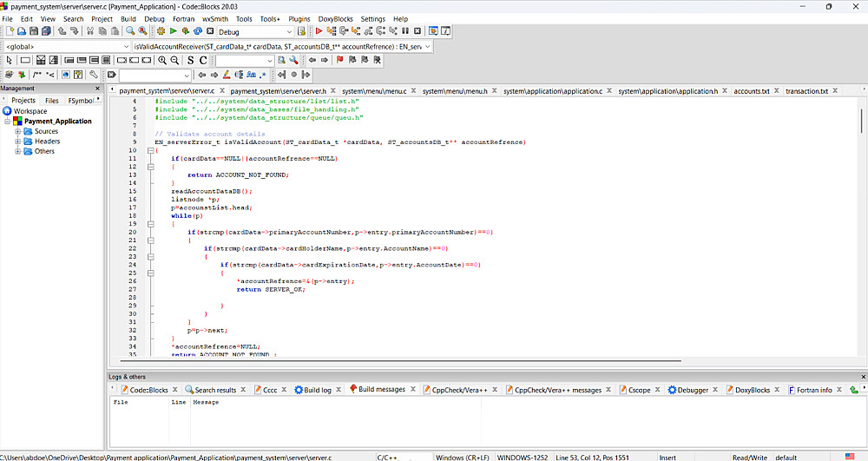
Task: Start debugging with the red arrow icon
Action: [x=319, y=31]
